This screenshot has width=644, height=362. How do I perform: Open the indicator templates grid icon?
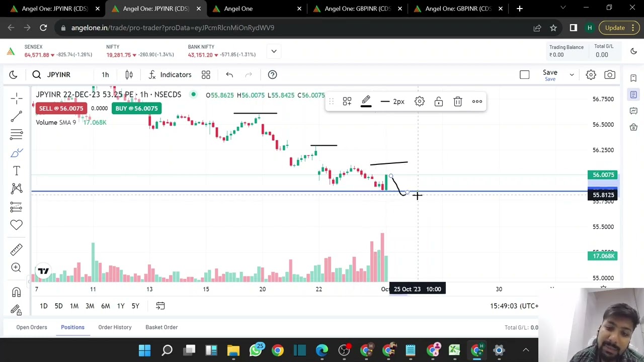206,74
